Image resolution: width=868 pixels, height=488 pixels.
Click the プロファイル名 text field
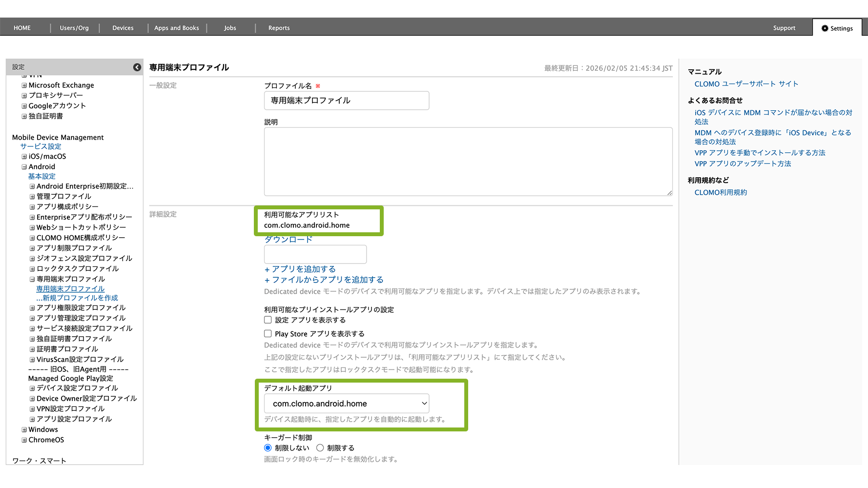(347, 101)
